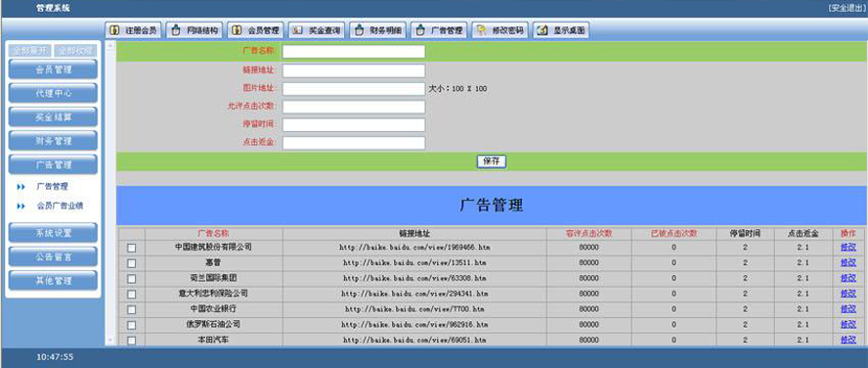Expand the 财务管理 sidebar section

point(53,141)
